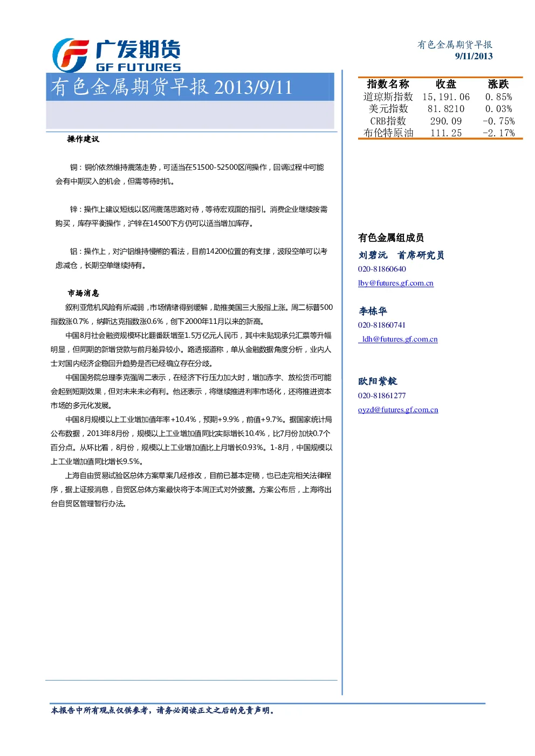
Task: Click phone number 020-81860640
Action: click(x=382, y=269)
